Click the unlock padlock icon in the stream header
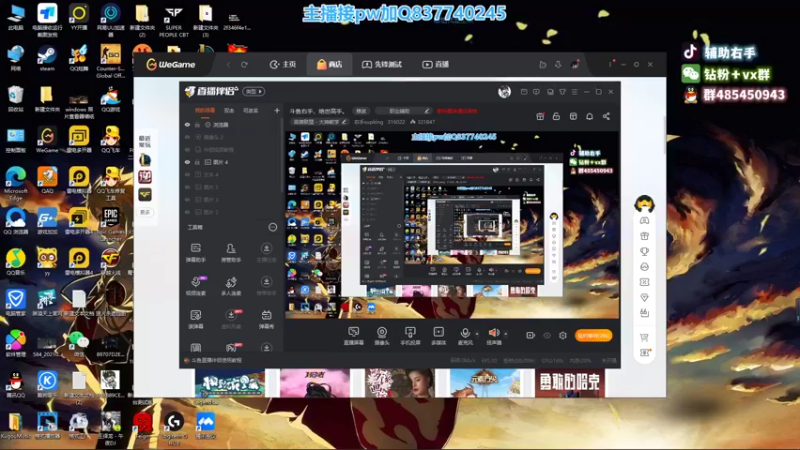The image size is (800, 450). pos(556,116)
